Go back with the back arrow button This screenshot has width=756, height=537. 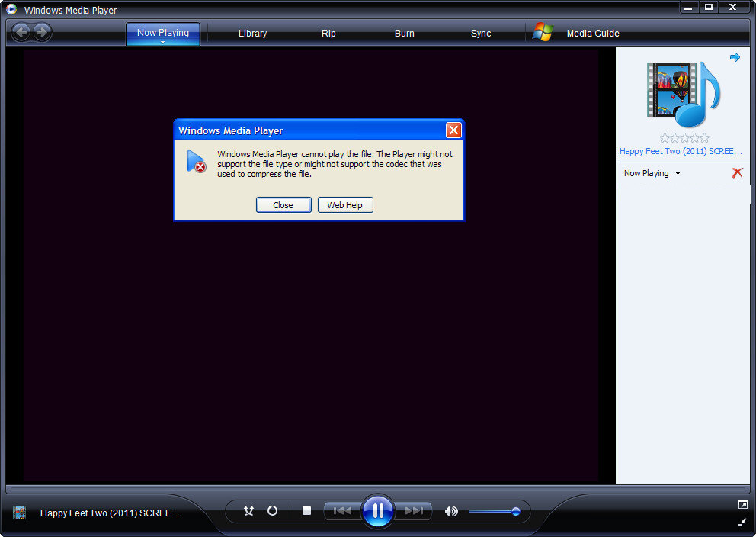tap(21, 32)
